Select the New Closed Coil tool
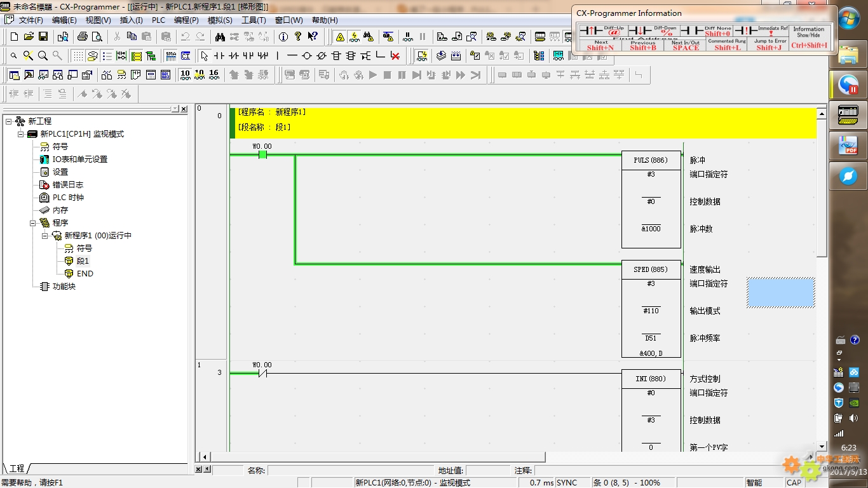 321,56
